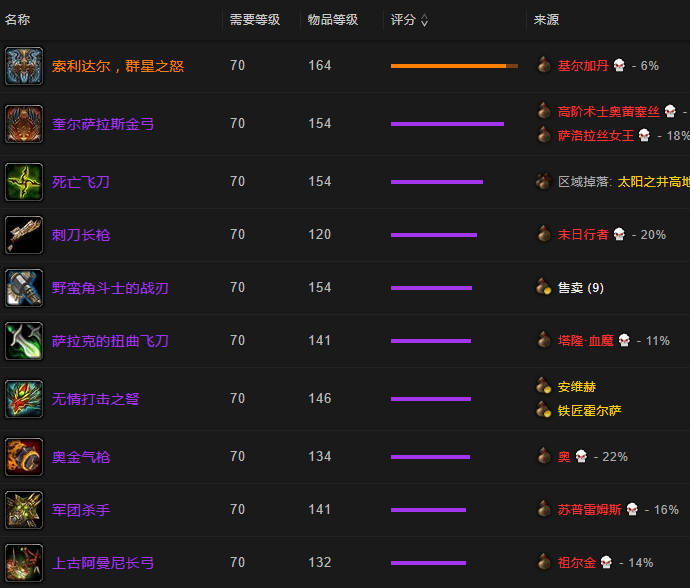Click skull icon next to 苏普雷姆斯

pyautogui.click(x=632, y=510)
